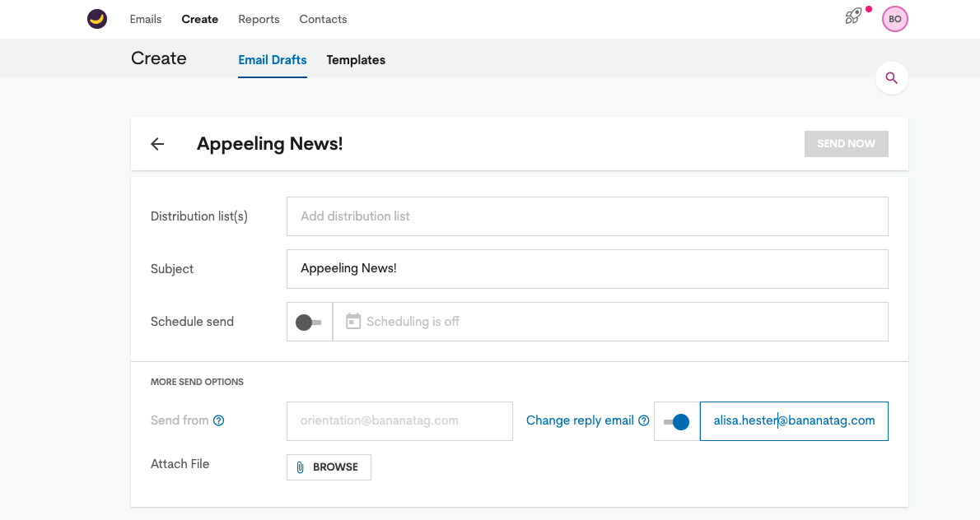Screen dimensions: 980x520
Task: Switch to the Templates tab
Action: coord(356,60)
